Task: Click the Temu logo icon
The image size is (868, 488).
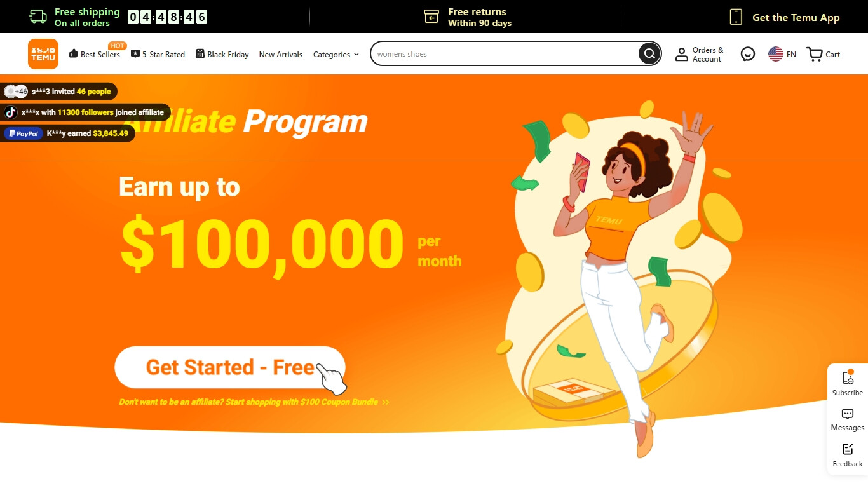Action: [43, 54]
